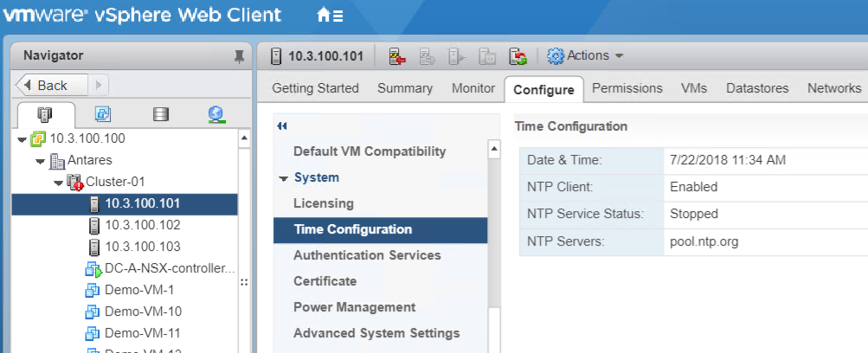The image size is (868, 353).
Task: Click the Enter Maintenance Mode toolbar icon
Action: 397,56
